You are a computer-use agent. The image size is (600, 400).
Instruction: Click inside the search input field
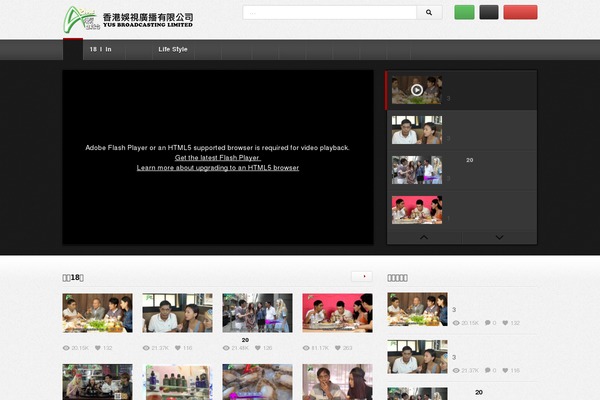(329, 13)
